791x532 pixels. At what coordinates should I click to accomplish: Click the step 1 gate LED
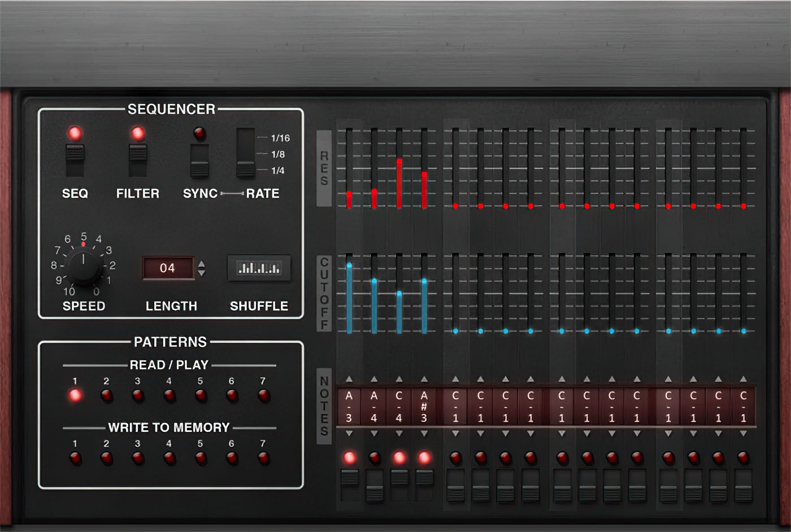tap(350, 457)
